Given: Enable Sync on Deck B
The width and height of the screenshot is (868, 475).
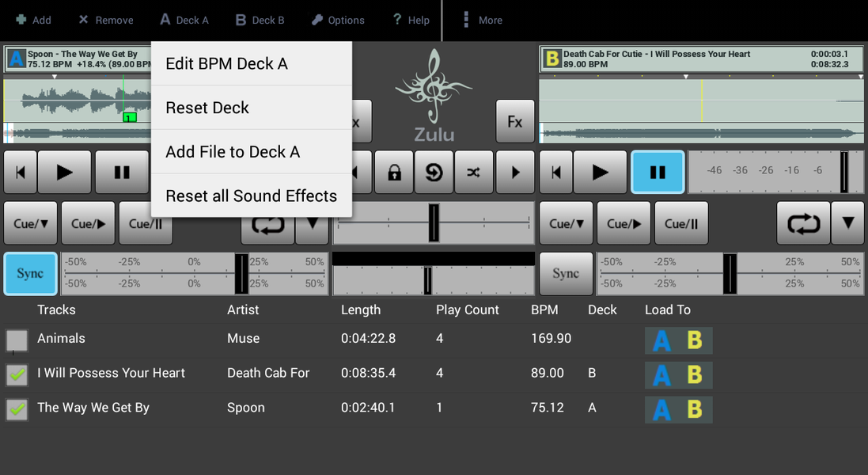Looking at the screenshot, I should click(x=566, y=273).
